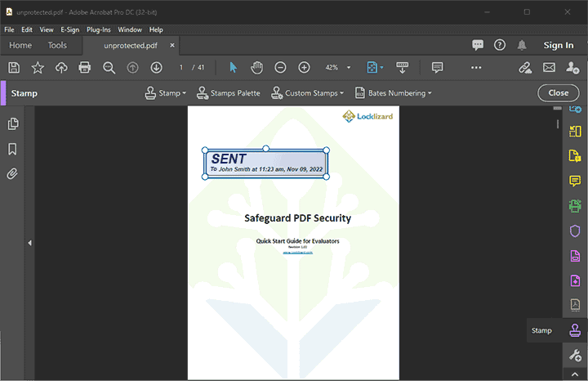Image resolution: width=588 pixels, height=381 pixels.
Task: Open Custom Stamps dropdown
Action: click(307, 93)
